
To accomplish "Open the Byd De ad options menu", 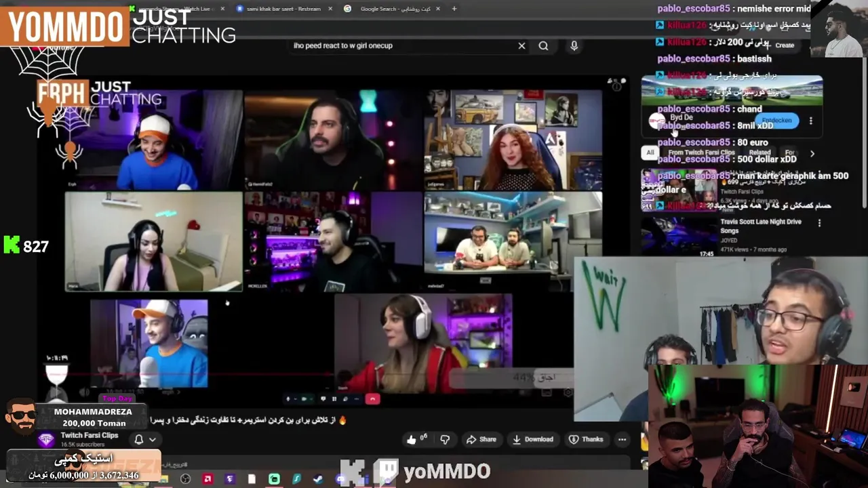I will coord(810,121).
